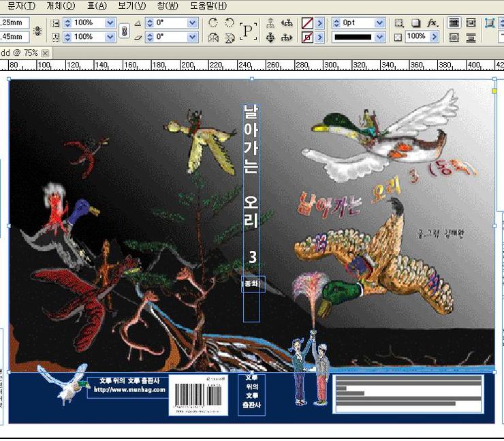The width and height of the screenshot is (504, 441).
Task: Toggle the constrain scale proportions chain link
Action: point(124,31)
